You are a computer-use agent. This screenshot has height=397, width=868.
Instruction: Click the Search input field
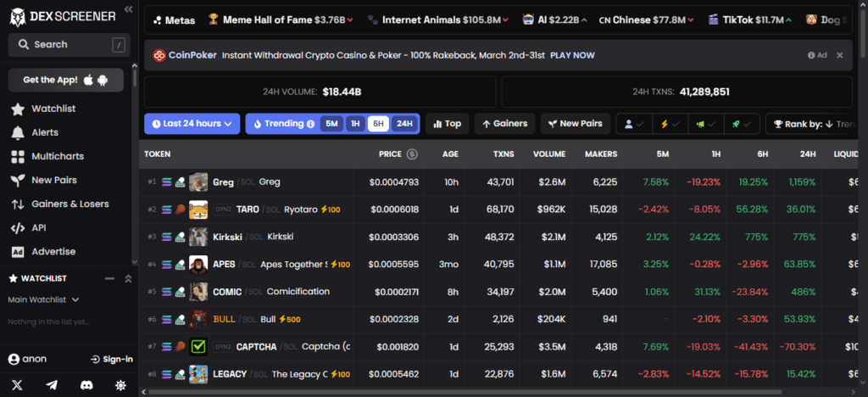(70, 45)
